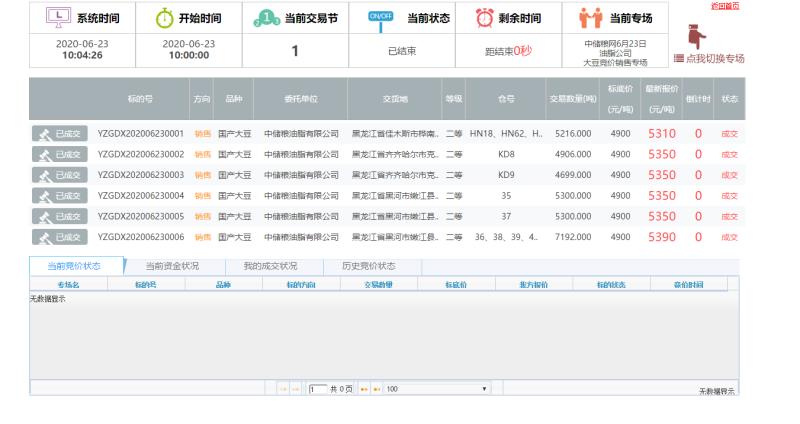Click warehouse cell HN18、HN62
The image size is (800, 424).
(506, 134)
